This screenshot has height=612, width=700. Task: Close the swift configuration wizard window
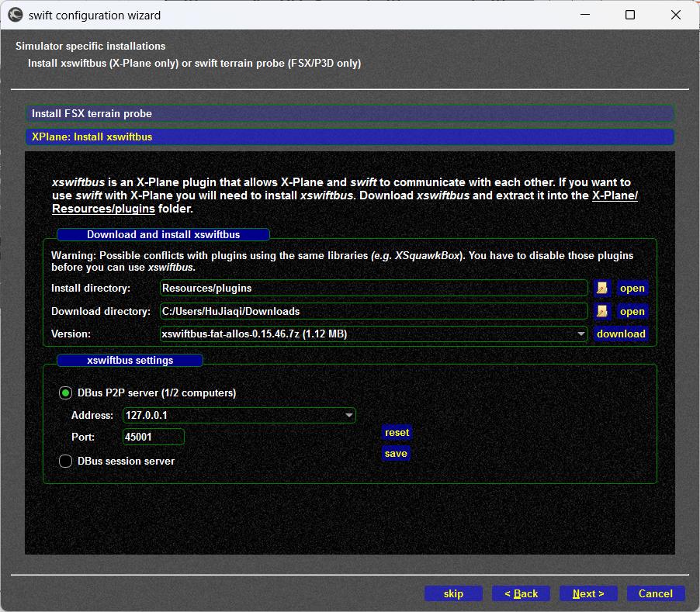point(675,15)
